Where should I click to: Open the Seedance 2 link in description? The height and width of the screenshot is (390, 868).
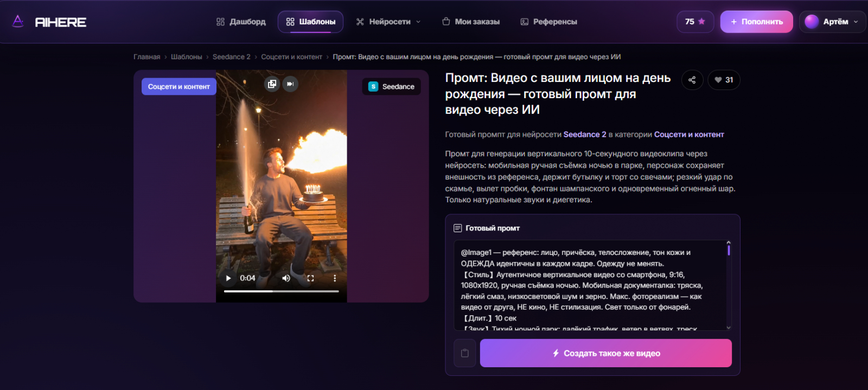coord(585,135)
